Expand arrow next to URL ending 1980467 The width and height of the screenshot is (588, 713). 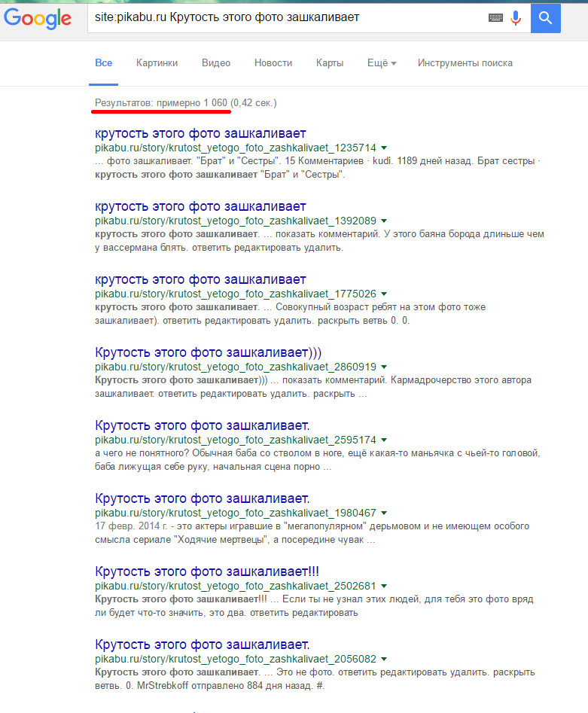pyautogui.click(x=384, y=513)
